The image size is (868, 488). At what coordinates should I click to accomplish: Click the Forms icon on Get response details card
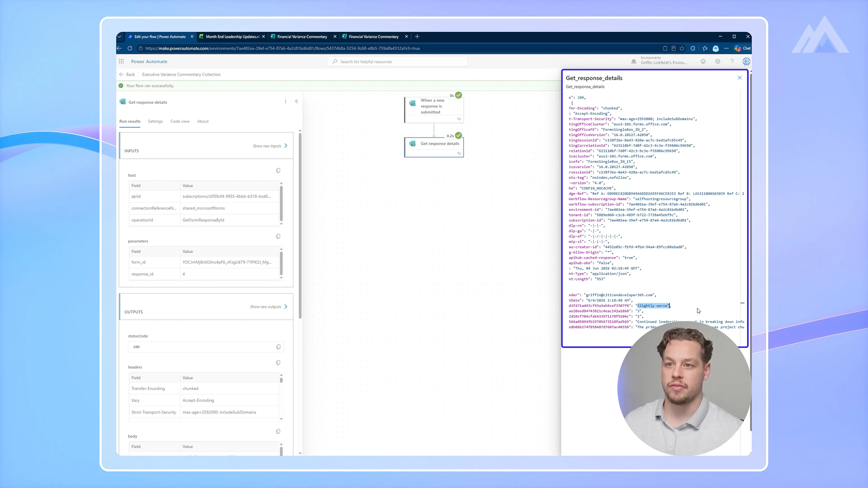(413, 144)
